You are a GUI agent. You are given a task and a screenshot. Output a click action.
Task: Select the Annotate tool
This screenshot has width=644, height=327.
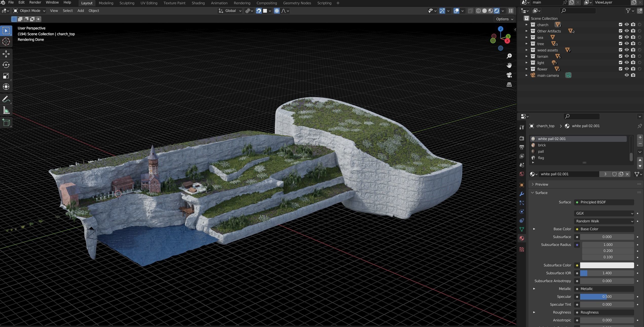click(x=6, y=99)
